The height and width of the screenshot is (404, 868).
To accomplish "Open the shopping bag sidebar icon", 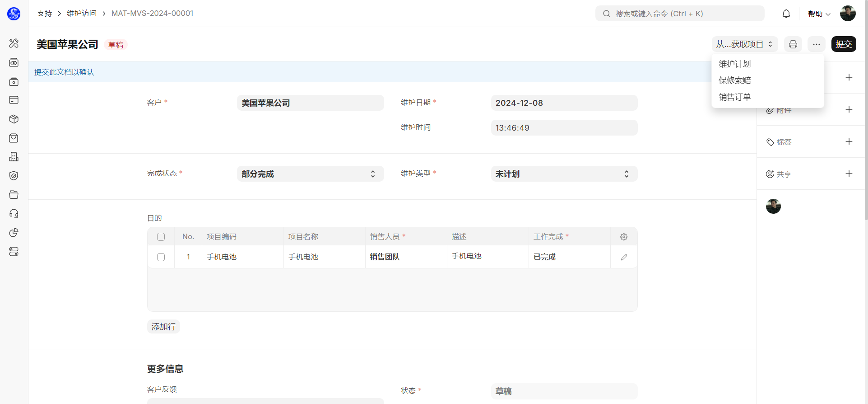I will 14,138.
